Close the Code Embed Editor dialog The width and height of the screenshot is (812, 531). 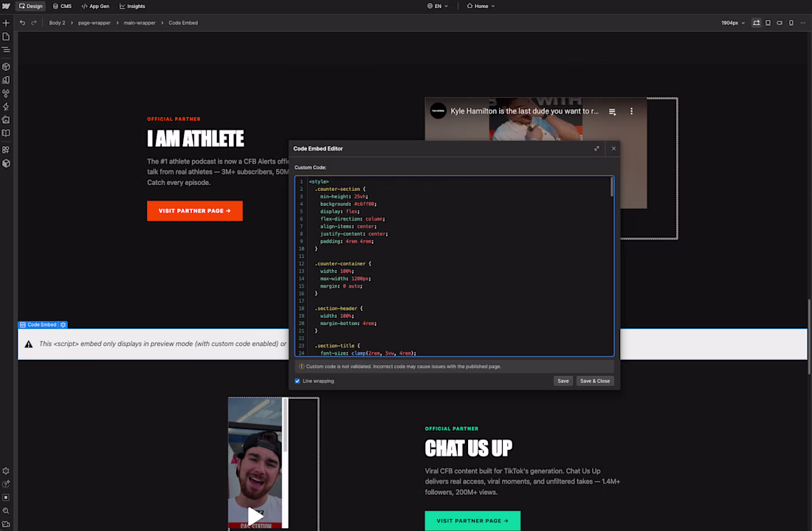(613, 148)
